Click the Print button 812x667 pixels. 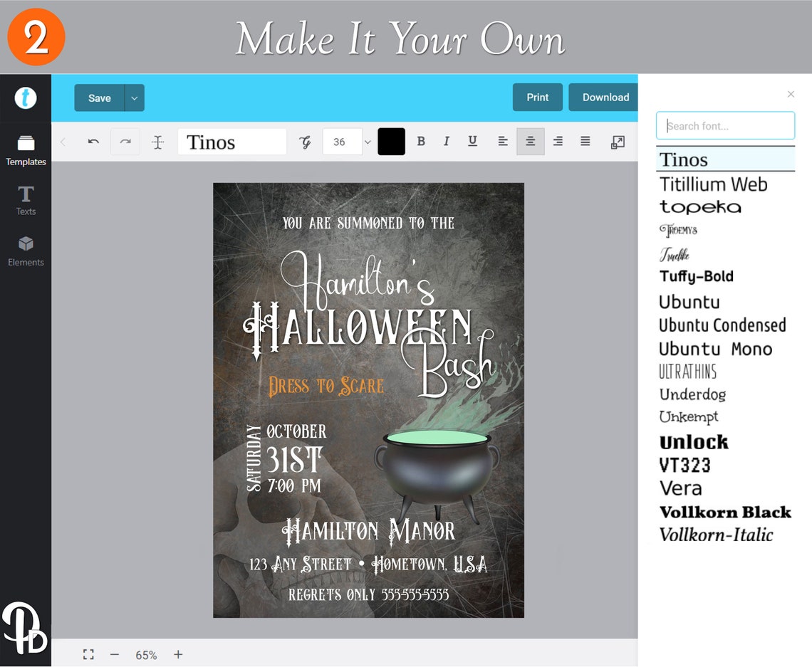pos(537,98)
